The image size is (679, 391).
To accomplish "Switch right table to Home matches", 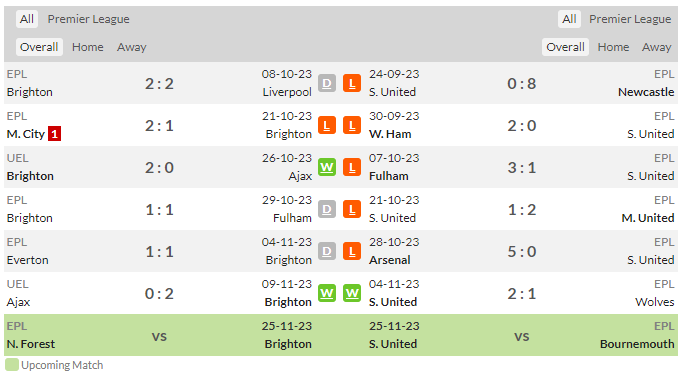I will pyautogui.click(x=613, y=47).
